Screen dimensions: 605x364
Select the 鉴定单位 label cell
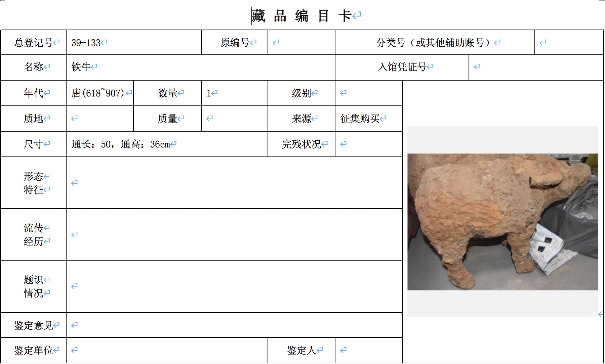33,350
